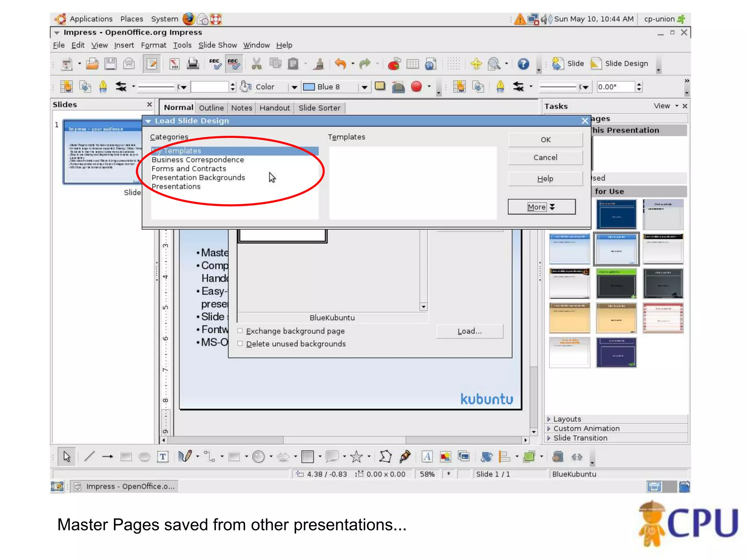Viewport: 747px width, 560px height.
Task: Click the Save floppy disk icon
Action: click(110, 64)
